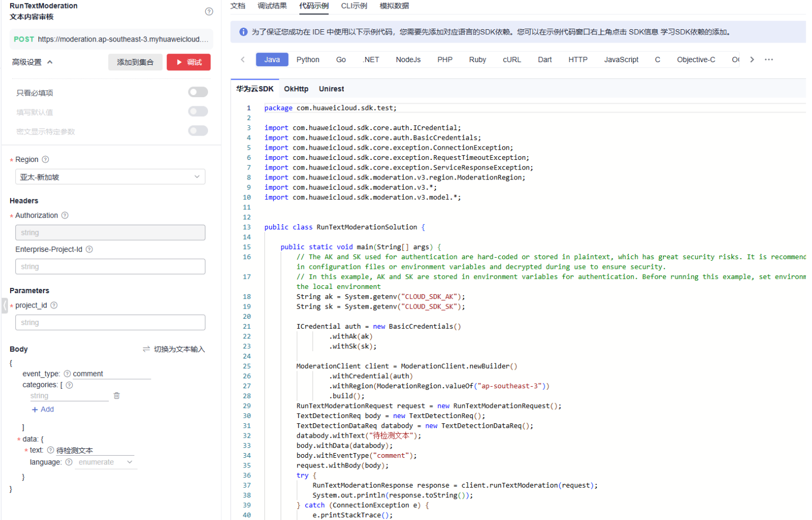Select the cURL language tab

click(x=512, y=59)
